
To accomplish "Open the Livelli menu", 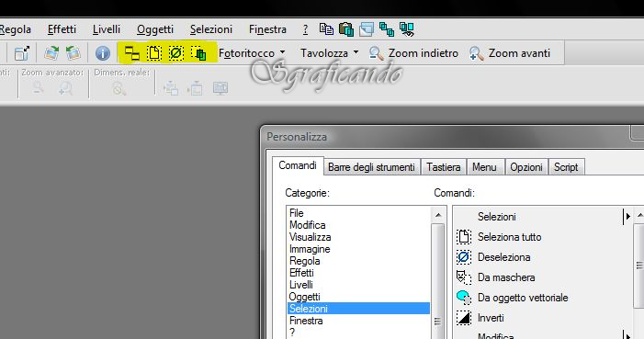I will [x=107, y=29].
